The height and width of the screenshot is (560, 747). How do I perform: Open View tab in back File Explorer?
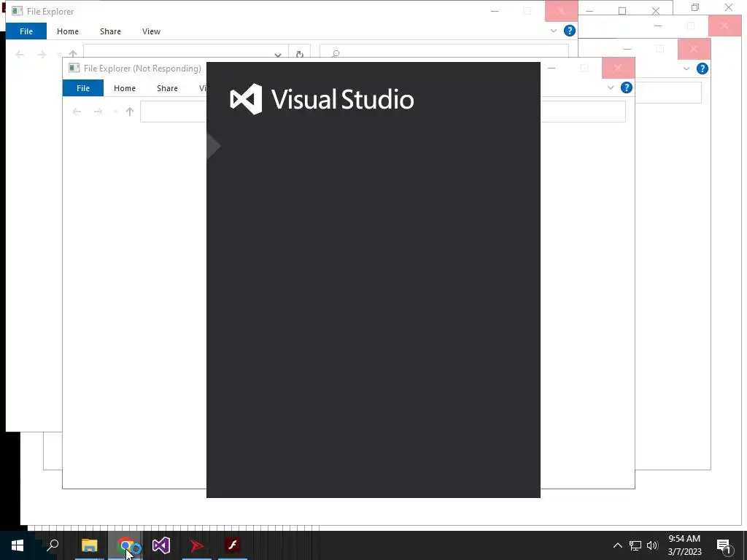coord(152,31)
